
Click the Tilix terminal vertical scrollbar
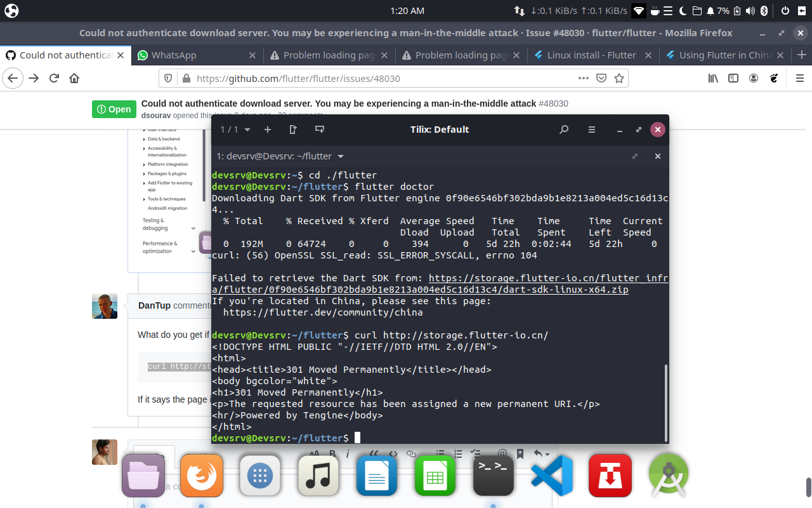point(666,403)
